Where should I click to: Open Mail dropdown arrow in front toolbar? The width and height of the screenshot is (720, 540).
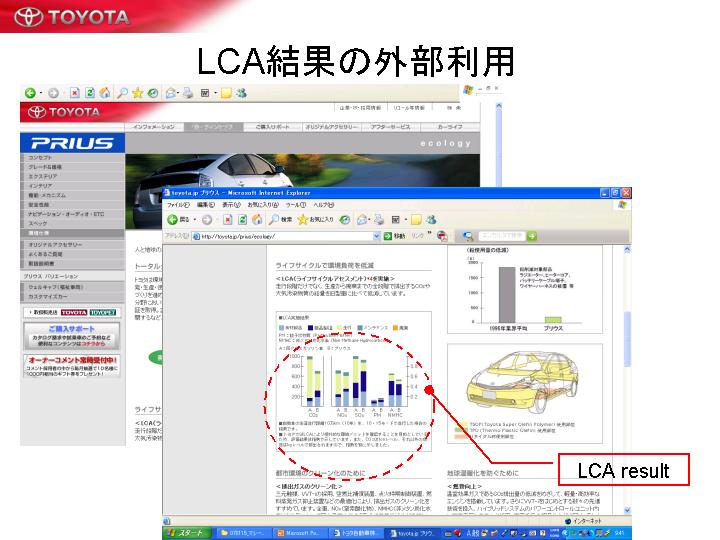(x=370, y=220)
